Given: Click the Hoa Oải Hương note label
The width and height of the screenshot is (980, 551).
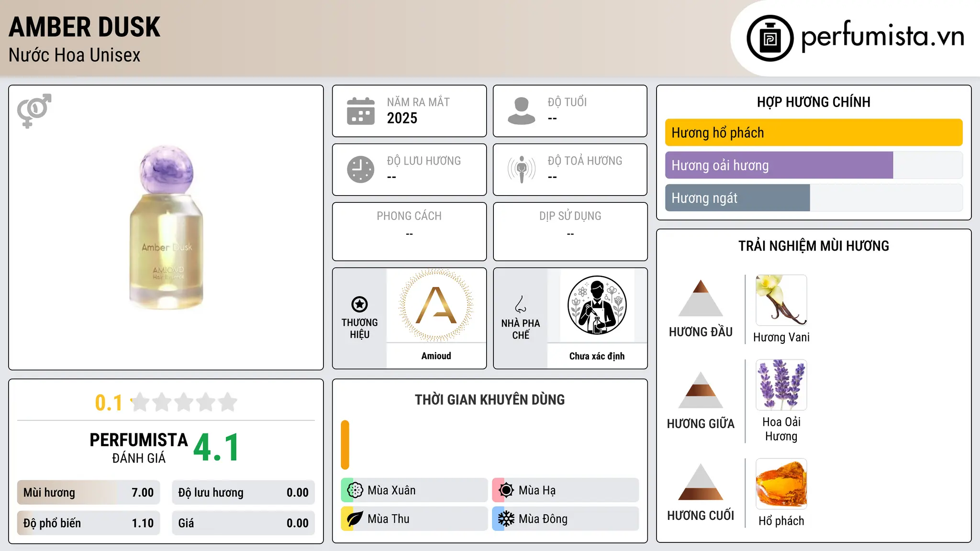Looking at the screenshot, I should [x=781, y=429].
